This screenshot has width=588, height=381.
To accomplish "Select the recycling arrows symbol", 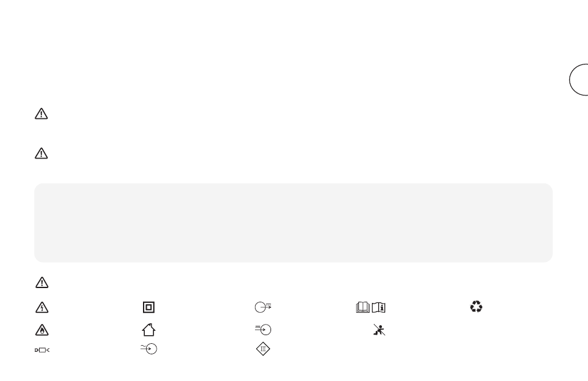I will coord(476,307).
